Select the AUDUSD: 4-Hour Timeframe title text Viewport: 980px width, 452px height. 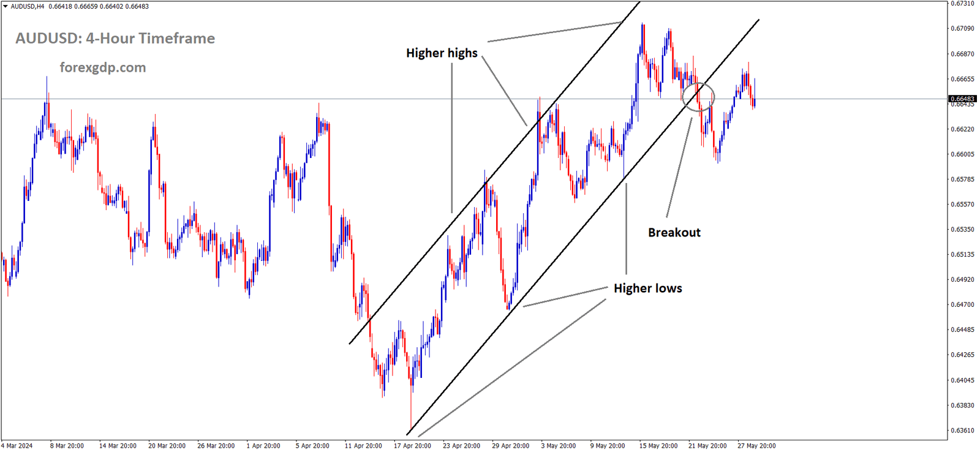(115, 39)
